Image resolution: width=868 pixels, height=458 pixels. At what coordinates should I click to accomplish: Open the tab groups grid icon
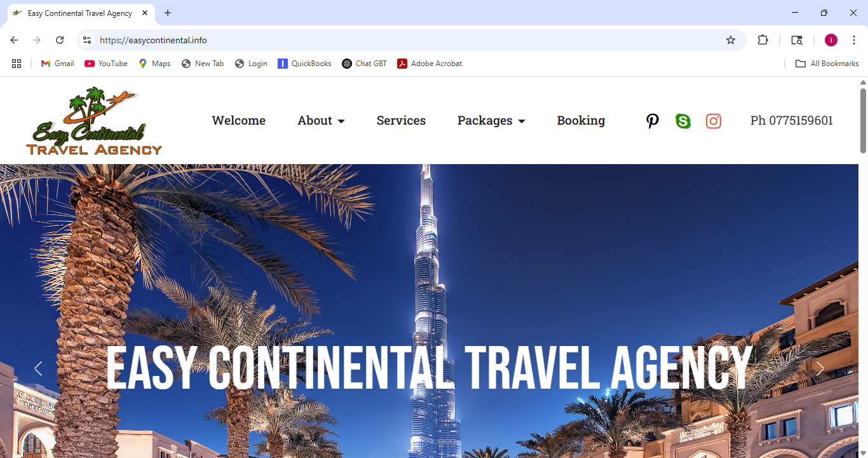[17, 64]
